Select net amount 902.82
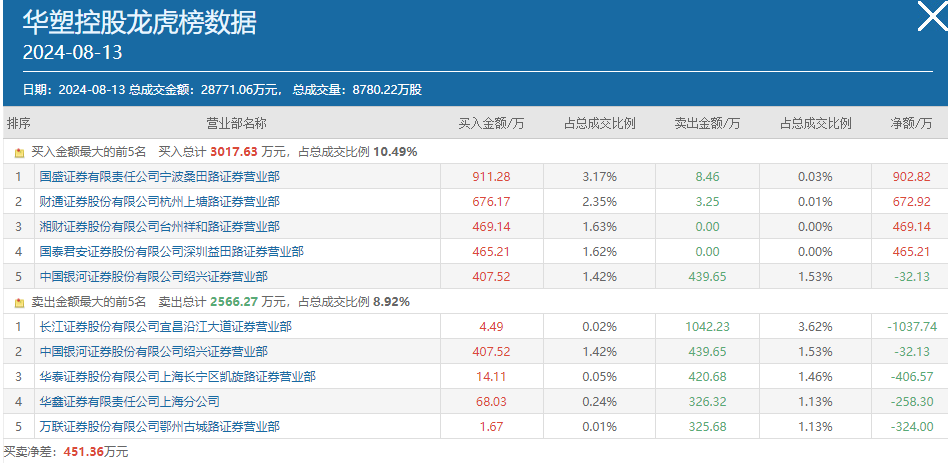The image size is (948, 463). (912, 177)
